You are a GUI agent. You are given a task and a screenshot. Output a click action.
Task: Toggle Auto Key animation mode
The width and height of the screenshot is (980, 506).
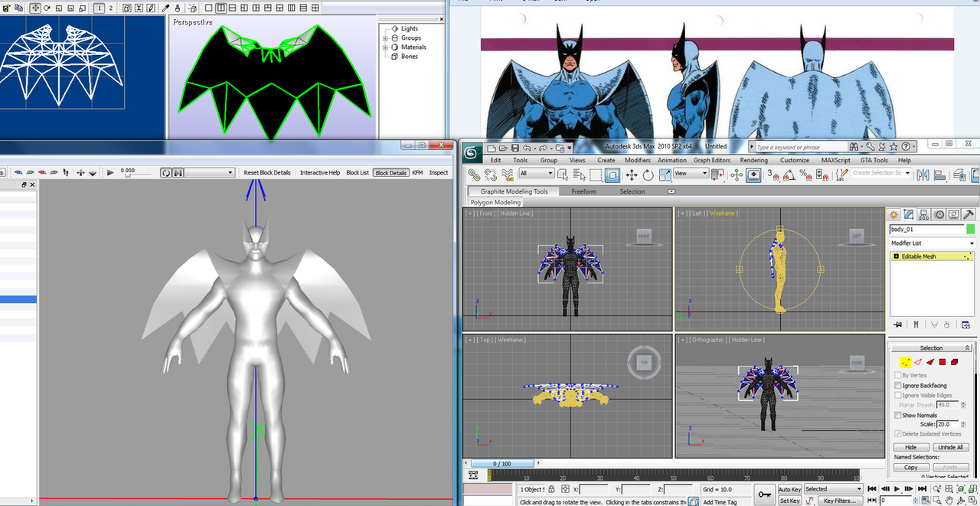789,489
